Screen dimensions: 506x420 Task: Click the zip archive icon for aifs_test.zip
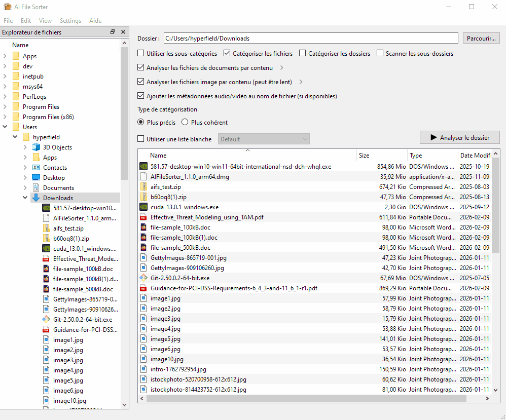point(143,186)
